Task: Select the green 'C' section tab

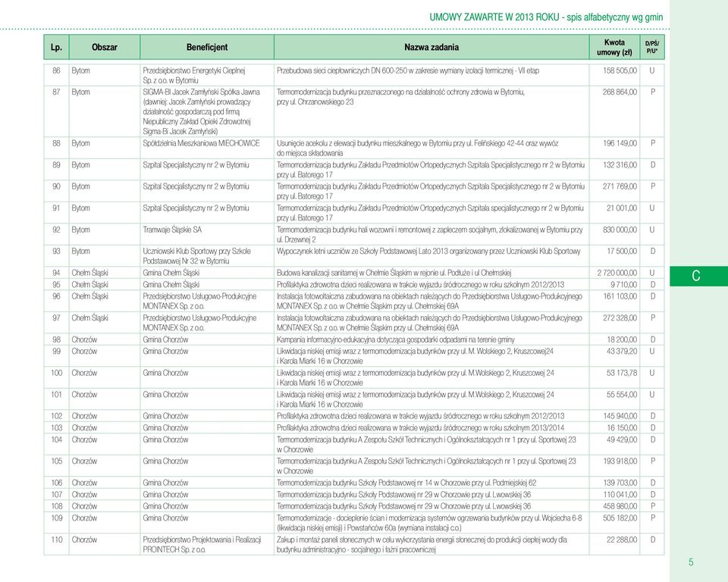Action: (698, 276)
